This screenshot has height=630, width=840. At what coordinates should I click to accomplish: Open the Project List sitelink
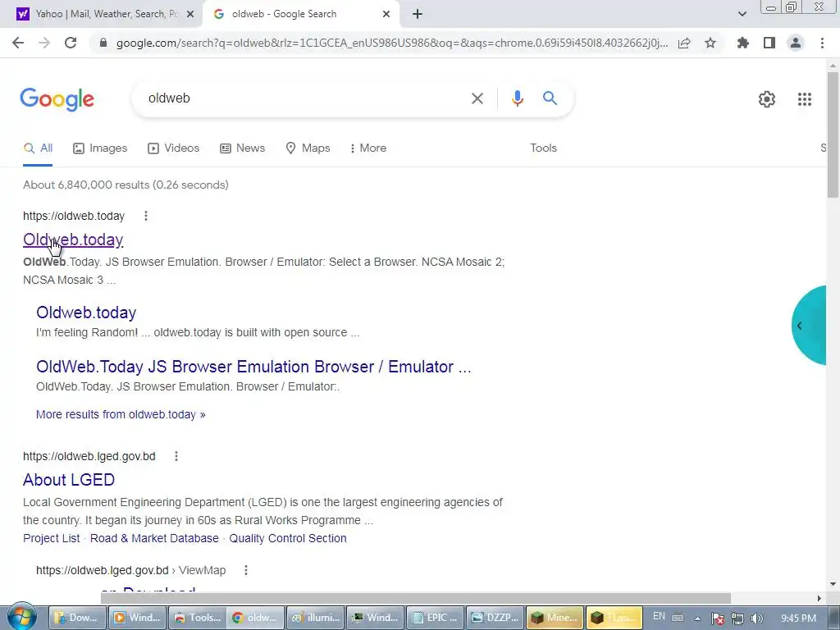52,538
